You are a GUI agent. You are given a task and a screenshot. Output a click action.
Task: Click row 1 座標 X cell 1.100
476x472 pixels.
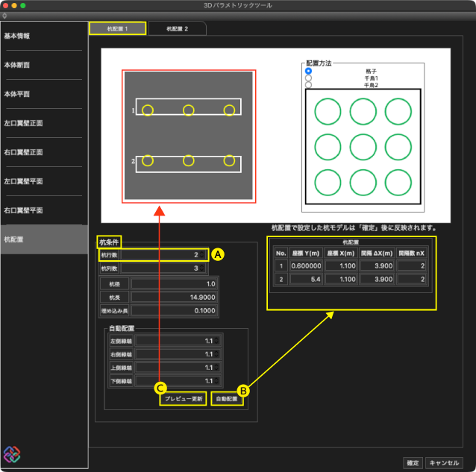tap(341, 266)
